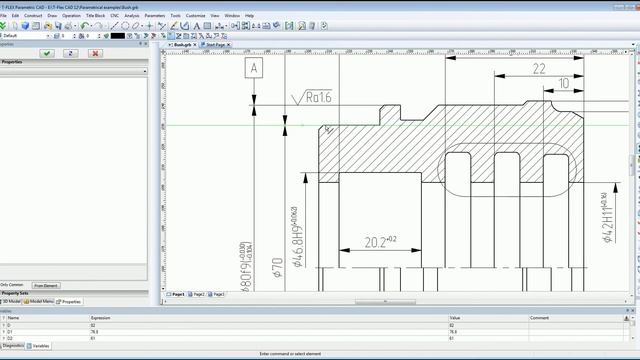Select the node cross tool

tap(149, 26)
